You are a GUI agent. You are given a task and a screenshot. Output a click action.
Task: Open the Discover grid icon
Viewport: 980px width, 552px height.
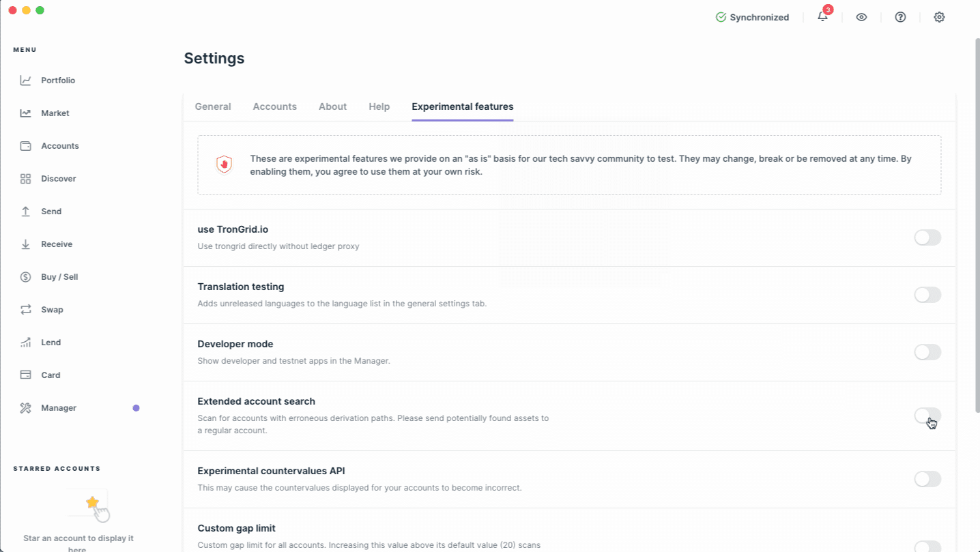[x=26, y=179]
